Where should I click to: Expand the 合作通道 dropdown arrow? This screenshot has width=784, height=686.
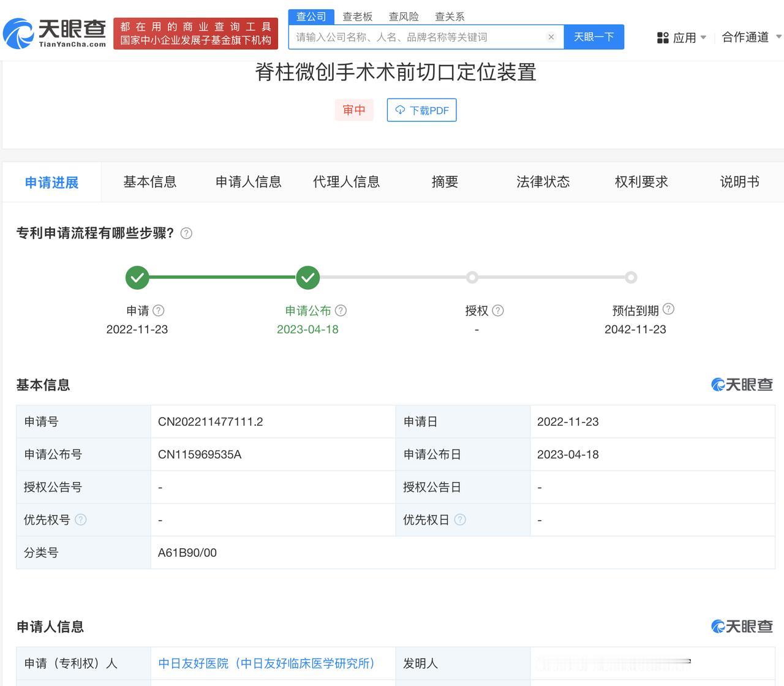[779, 37]
